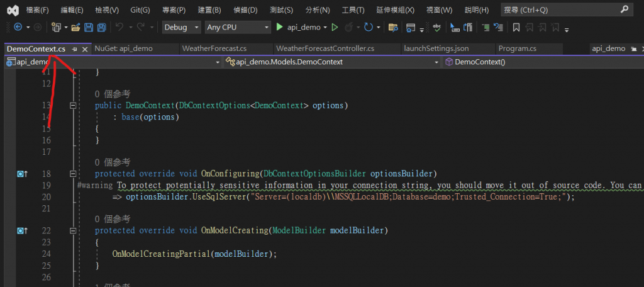Pin the DemoContext.cs tab
The width and height of the screenshot is (644, 287).
74,49
